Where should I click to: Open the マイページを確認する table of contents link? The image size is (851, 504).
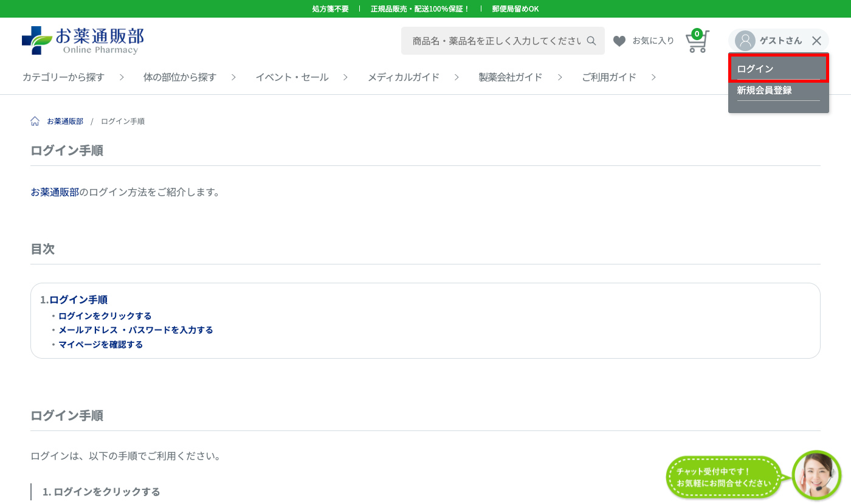[100, 344]
